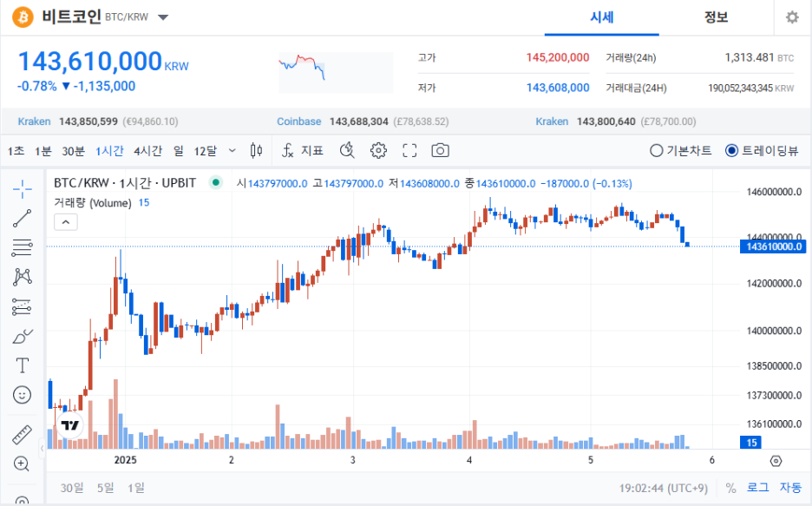812x506 pixels.
Task: Switch to the 시세 tab
Action: [x=602, y=17]
